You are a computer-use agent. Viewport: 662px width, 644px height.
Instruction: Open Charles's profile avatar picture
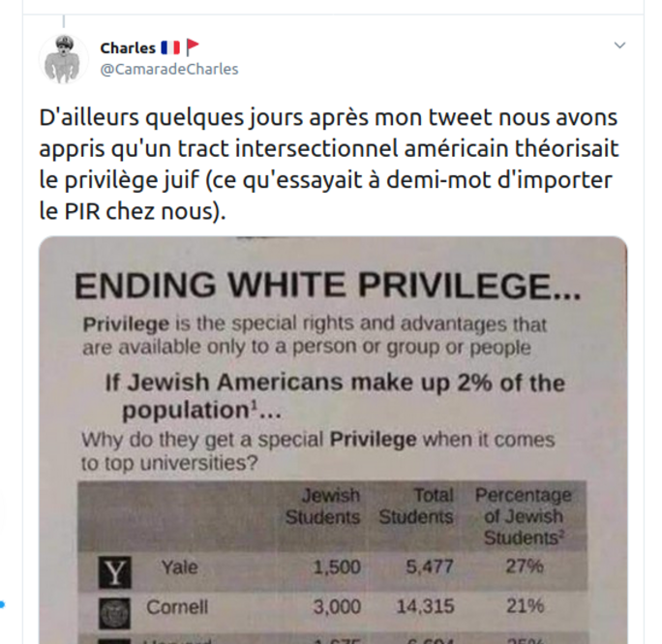(63, 58)
